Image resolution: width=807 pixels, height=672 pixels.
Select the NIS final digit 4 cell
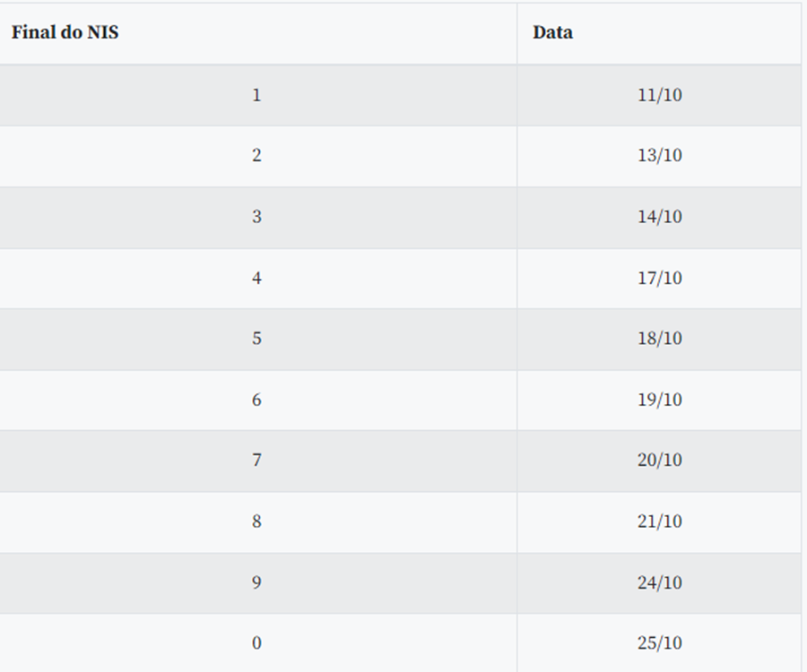click(x=256, y=278)
